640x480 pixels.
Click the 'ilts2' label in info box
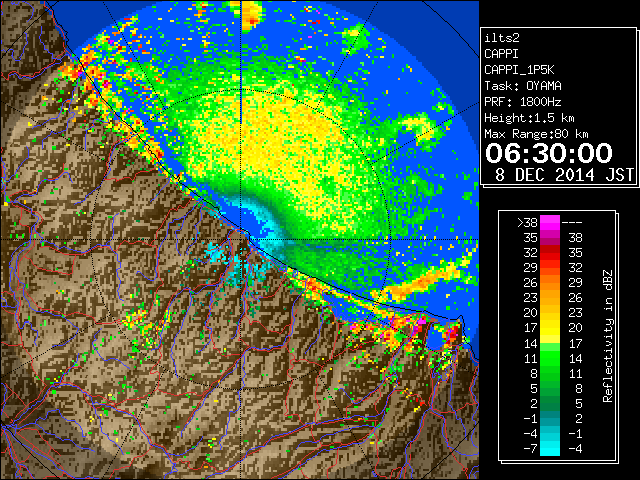pyautogui.click(x=502, y=38)
